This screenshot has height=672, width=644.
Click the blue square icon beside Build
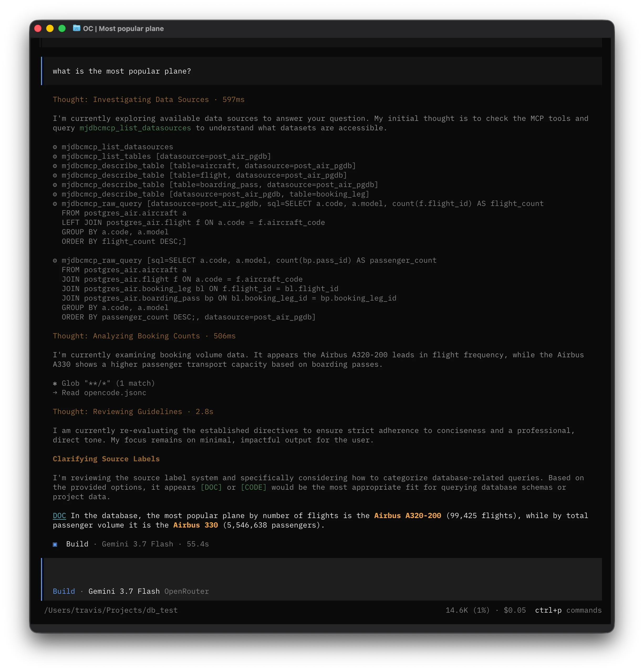point(55,545)
